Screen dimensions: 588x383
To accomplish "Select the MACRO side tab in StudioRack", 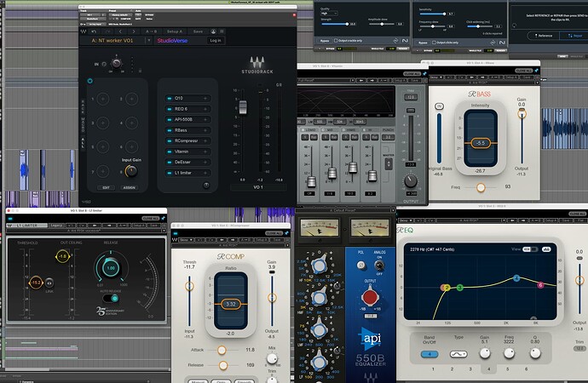I will click(x=83, y=124).
